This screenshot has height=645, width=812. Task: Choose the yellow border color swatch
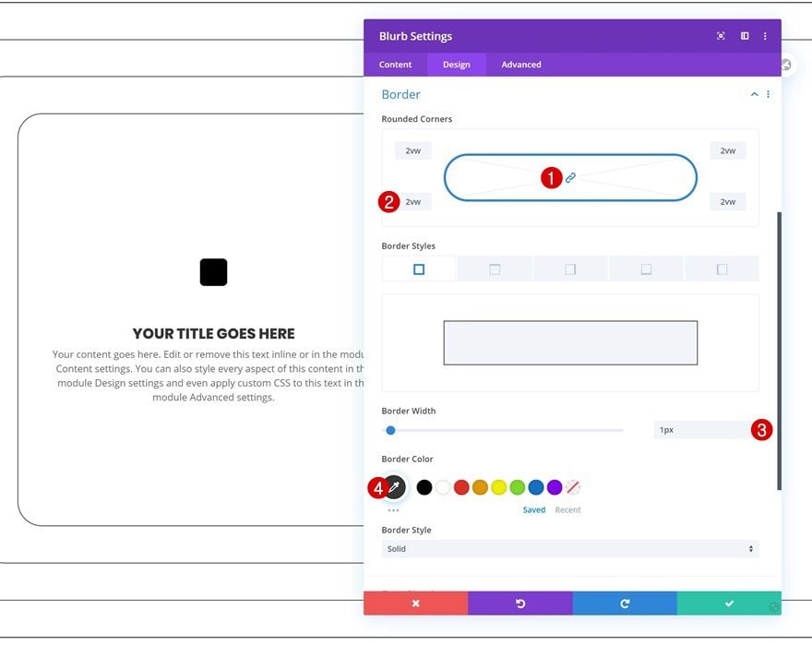[x=498, y=487]
